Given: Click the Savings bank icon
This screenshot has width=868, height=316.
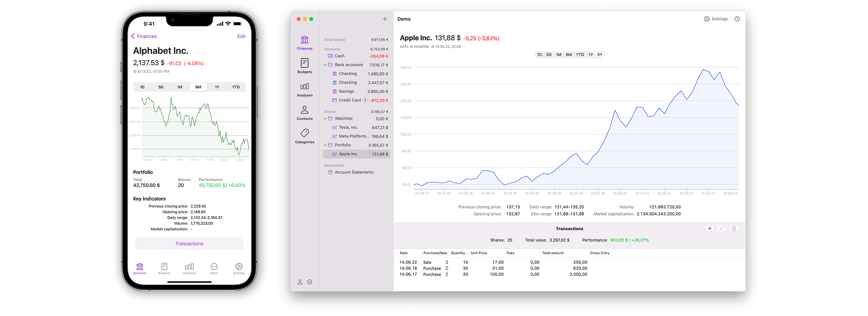Looking at the screenshot, I should click(x=334, y=92).
